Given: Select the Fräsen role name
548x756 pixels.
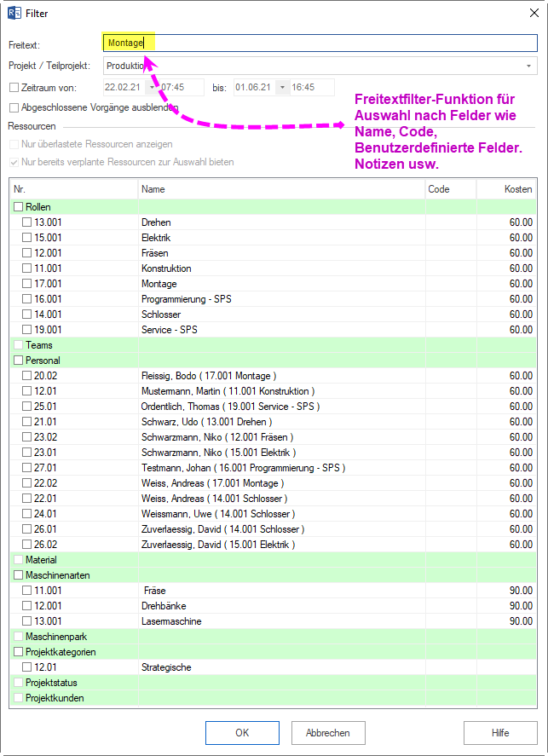Looking at the screenshot, I should coord(155,253).
